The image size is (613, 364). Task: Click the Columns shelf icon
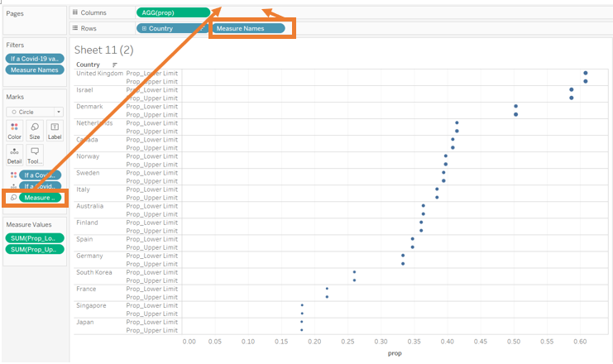pyautogui.click(x=75, y=12)
